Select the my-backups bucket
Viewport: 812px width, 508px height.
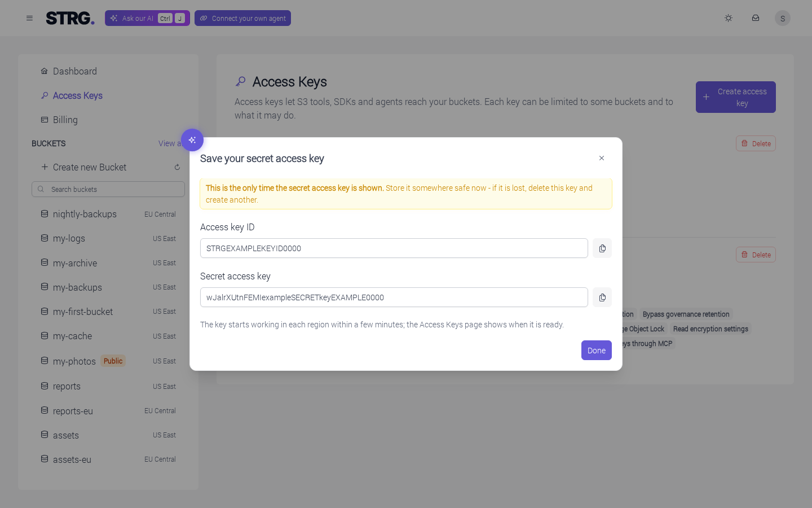(108, 287)
